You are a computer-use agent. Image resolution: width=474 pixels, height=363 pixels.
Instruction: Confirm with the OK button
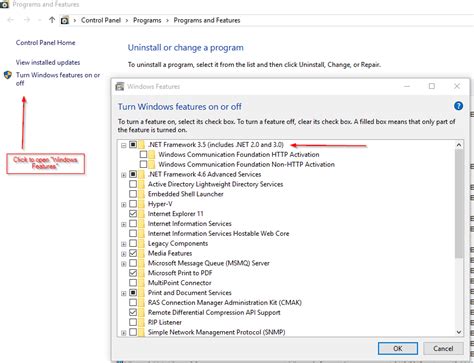(398, 348)
